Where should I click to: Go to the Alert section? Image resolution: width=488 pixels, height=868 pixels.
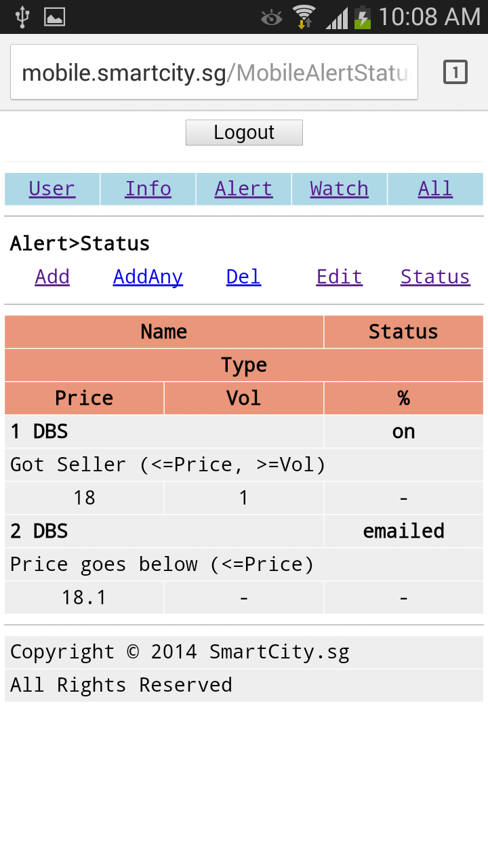tap(243, 189)
